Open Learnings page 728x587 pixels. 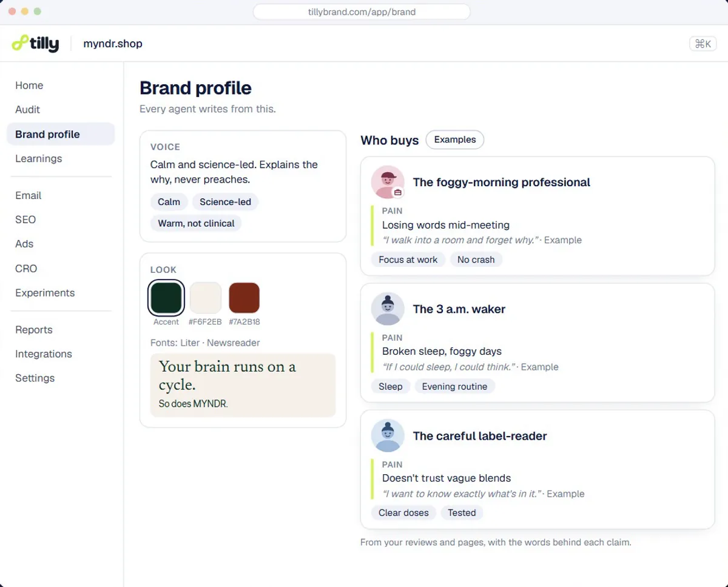click(39, 158)
